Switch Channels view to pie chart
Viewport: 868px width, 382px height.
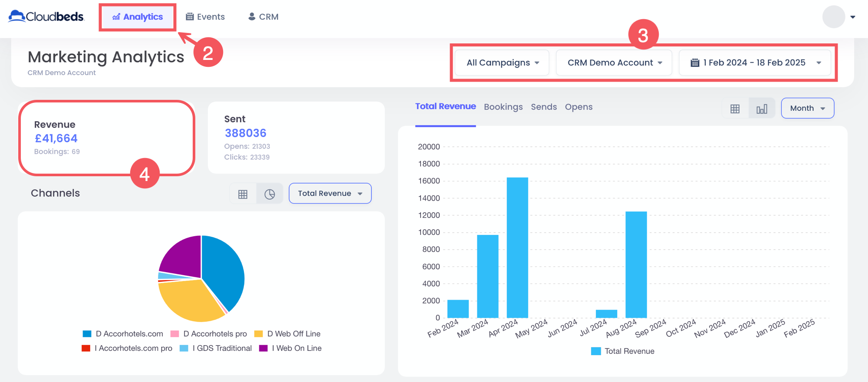pos(270,194)
